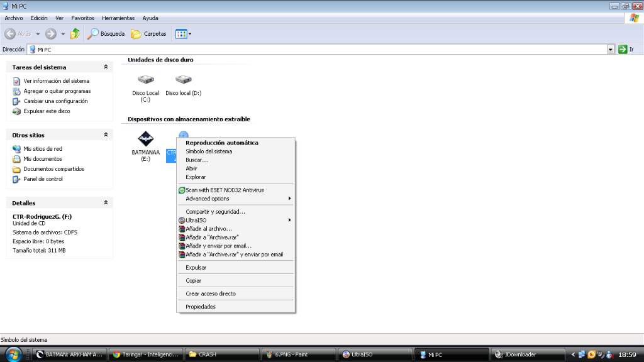The image size is (644, 362).
Task: Click the Cambiar una configuración icon
Action: pyautogui.click(x=16, y=101)
